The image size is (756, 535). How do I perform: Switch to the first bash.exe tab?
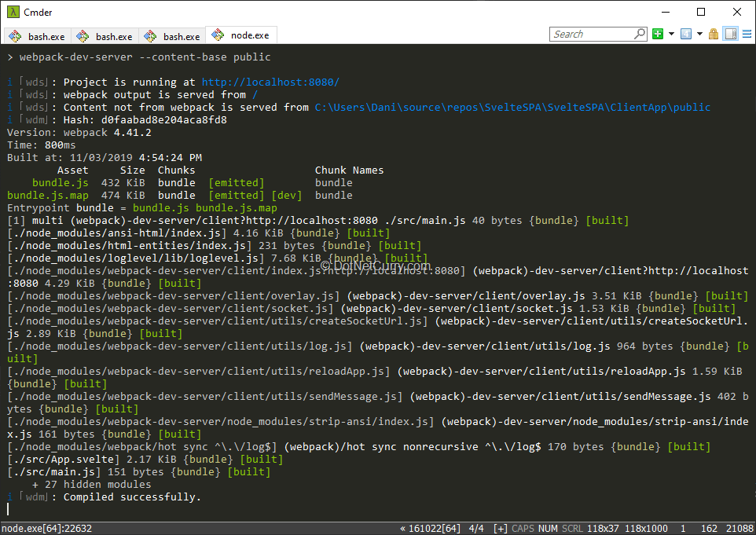[x=38, y=36]
